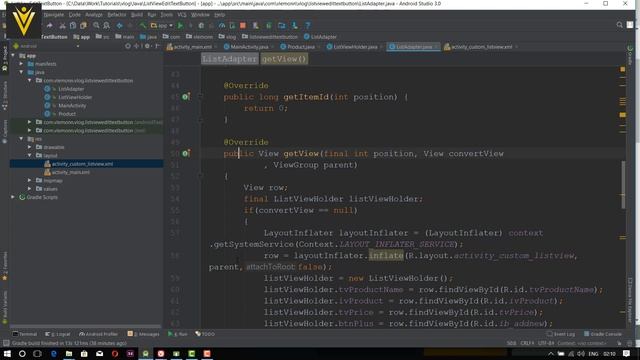Image resolution: width=640 pixels, height=360 pixels.
Task: Select Product class in project tree
Action: [67, 114]
